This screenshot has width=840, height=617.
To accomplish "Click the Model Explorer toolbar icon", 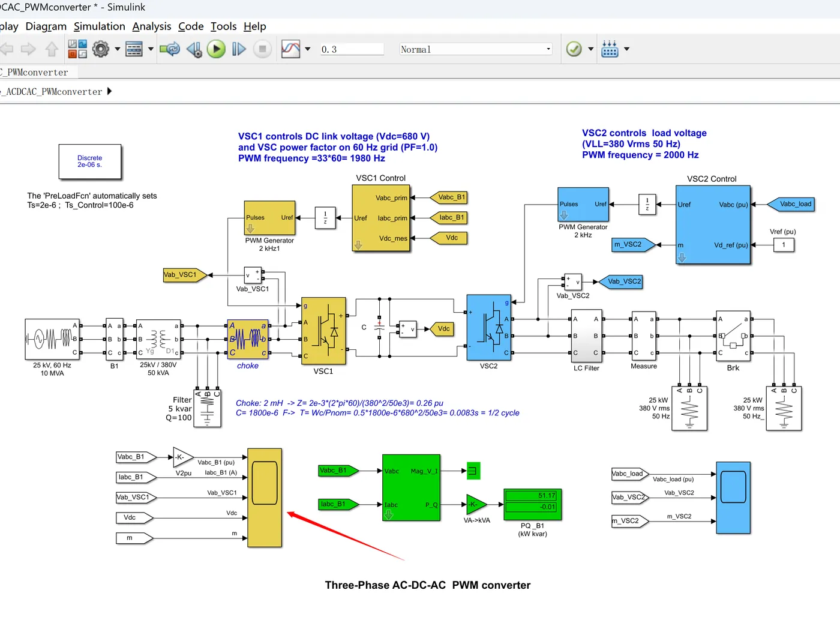I will 134,49.
